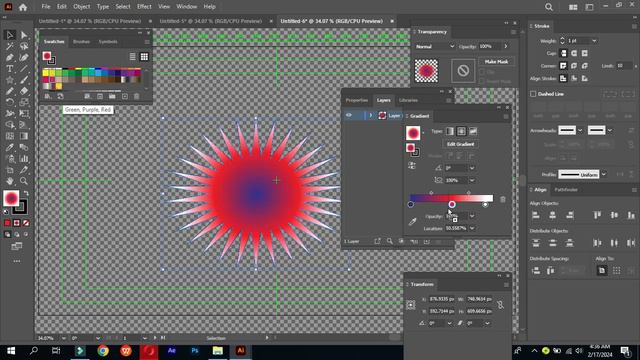Select the Column Graph tool
640x360 pixels.
click(x=24, y=158)
